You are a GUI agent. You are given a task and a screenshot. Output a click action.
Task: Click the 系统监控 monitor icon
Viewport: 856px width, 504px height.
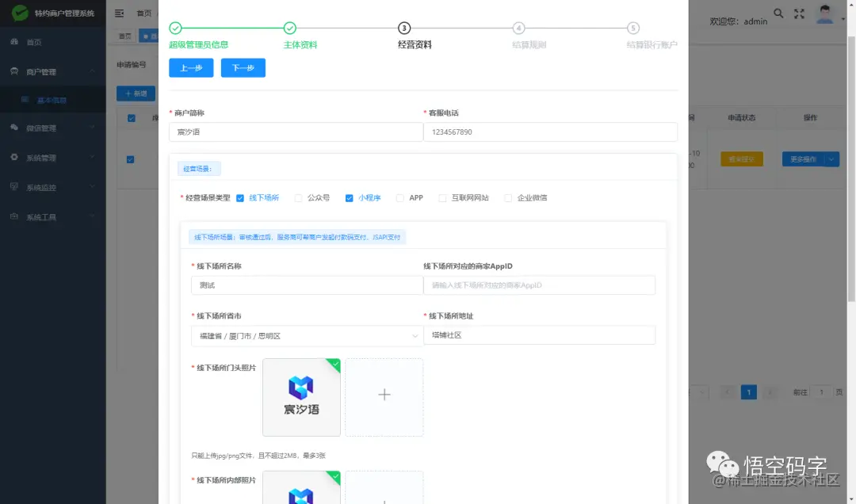click(x=14, y=187)
